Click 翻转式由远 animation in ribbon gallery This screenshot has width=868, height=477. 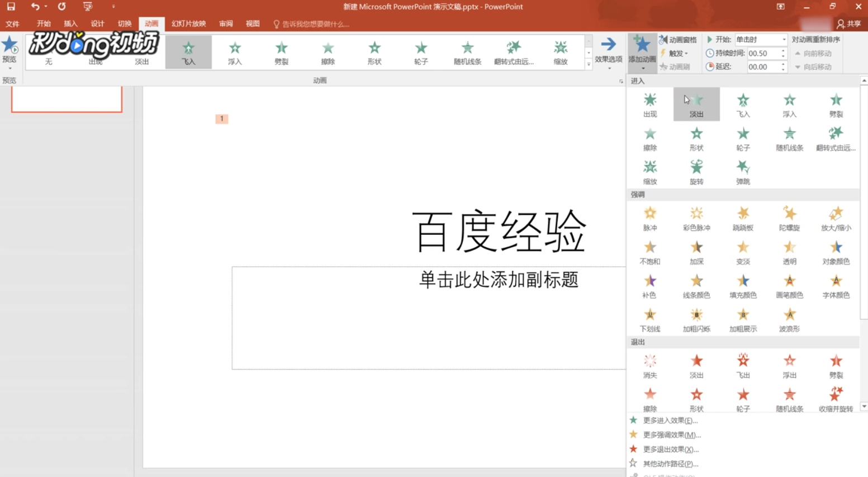tap(514, 52)
